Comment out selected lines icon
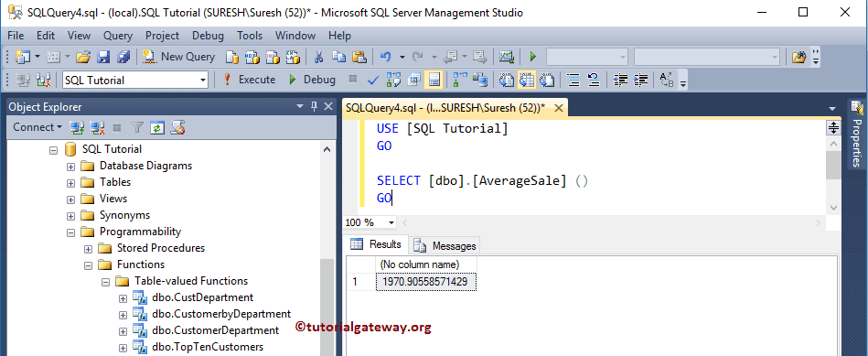Viewport: 868px width, 356px height. tap(573, 81)
